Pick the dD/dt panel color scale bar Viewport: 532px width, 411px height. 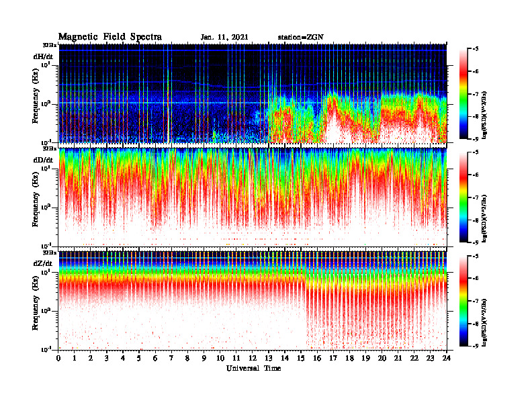(463, 197)
